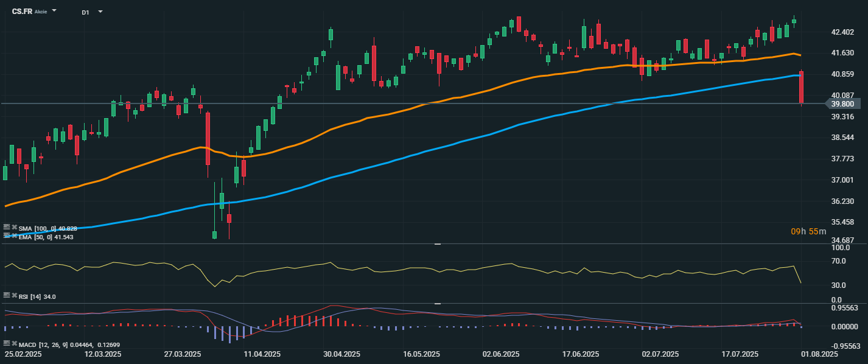
Task: Click the 09h 55m candle countdown
Action: [x=808, y=231]
